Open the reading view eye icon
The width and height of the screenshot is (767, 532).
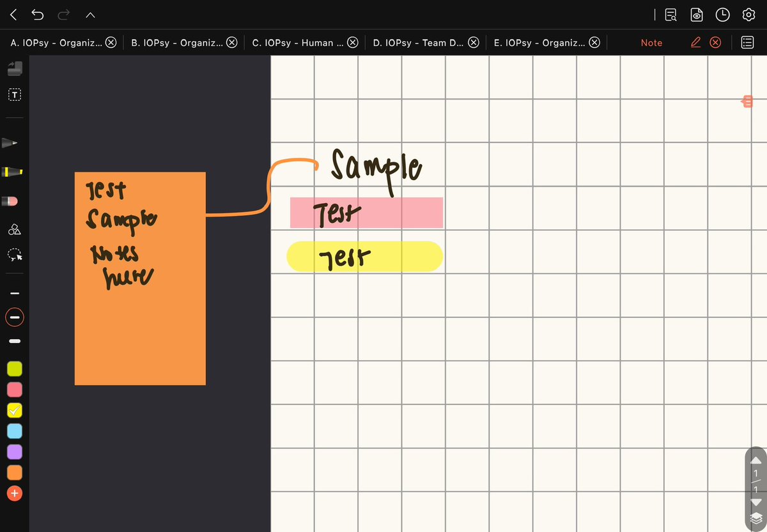point(697,15)
